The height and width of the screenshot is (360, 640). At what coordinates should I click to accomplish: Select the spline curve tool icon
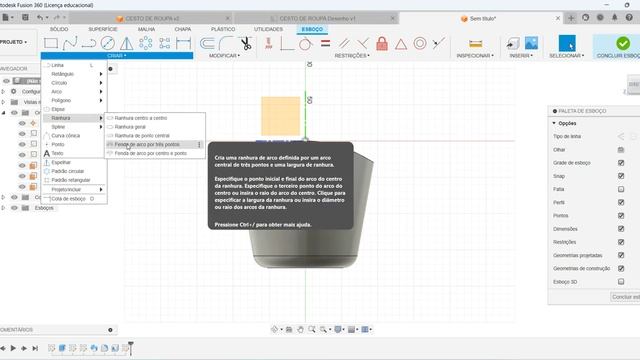(x=70, y=43)
